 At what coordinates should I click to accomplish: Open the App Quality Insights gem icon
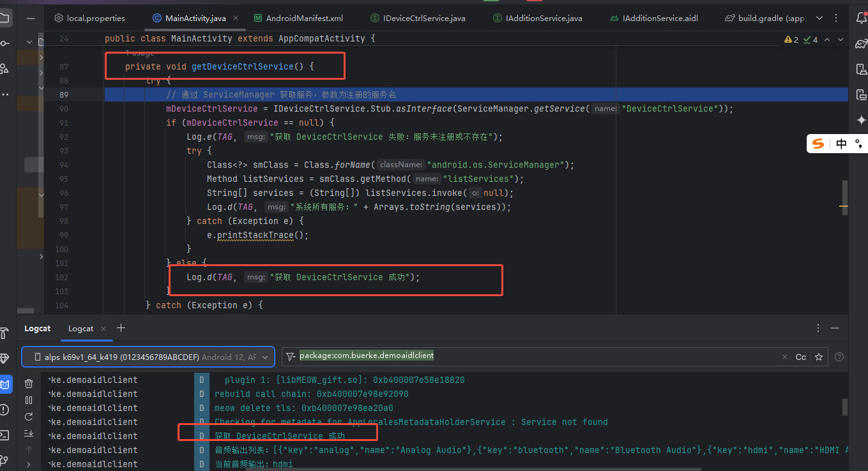click(x=4, y=359)
